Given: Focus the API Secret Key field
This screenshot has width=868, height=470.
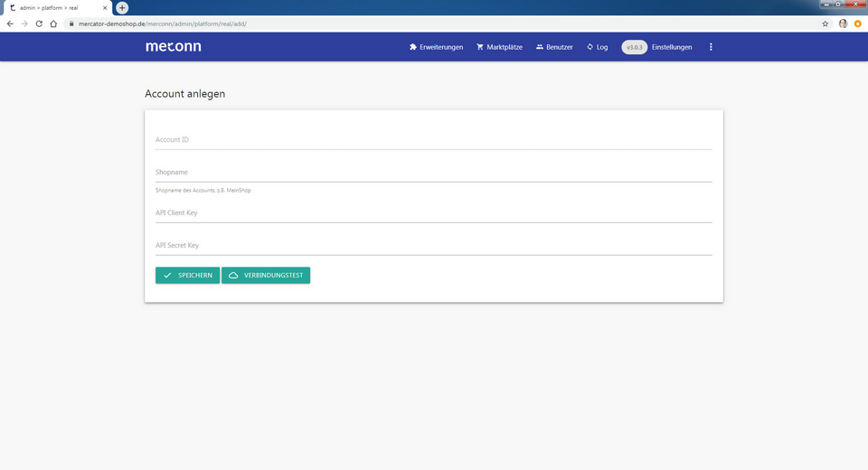Looking at the screenshot, I should tap(433, 246).
